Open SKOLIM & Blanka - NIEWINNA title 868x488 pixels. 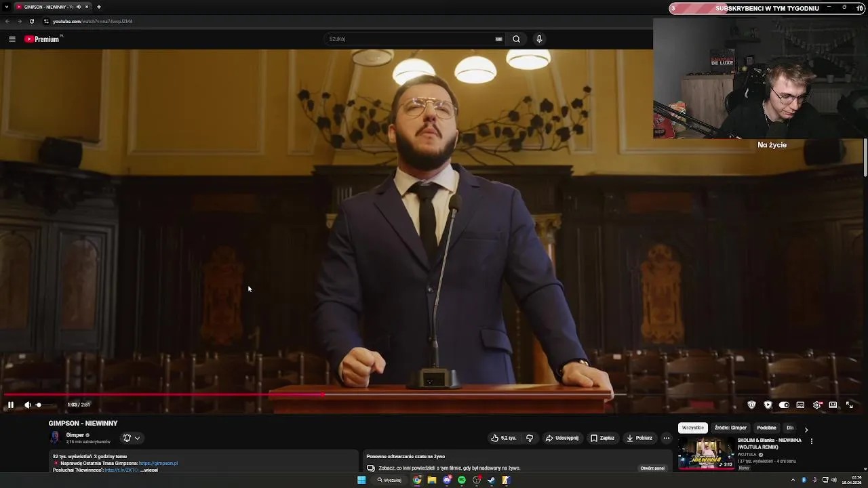[x=770, y=443]
